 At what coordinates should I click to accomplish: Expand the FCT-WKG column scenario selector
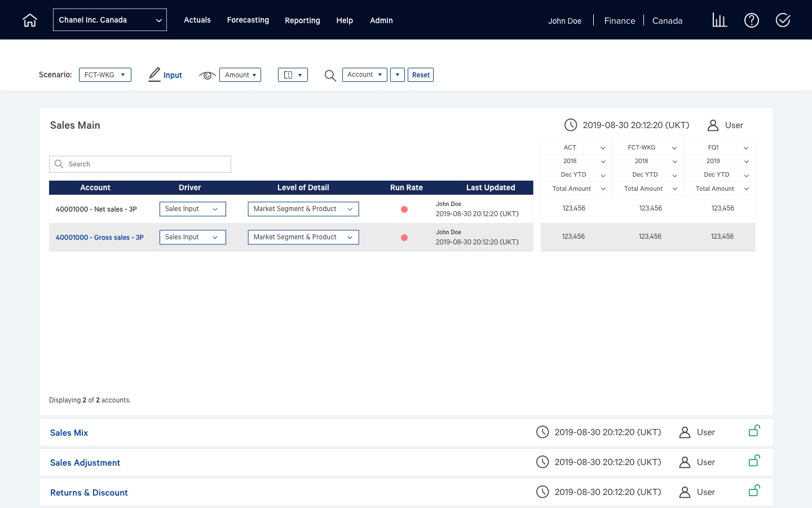pyautogui.click(x=648, y=147)
